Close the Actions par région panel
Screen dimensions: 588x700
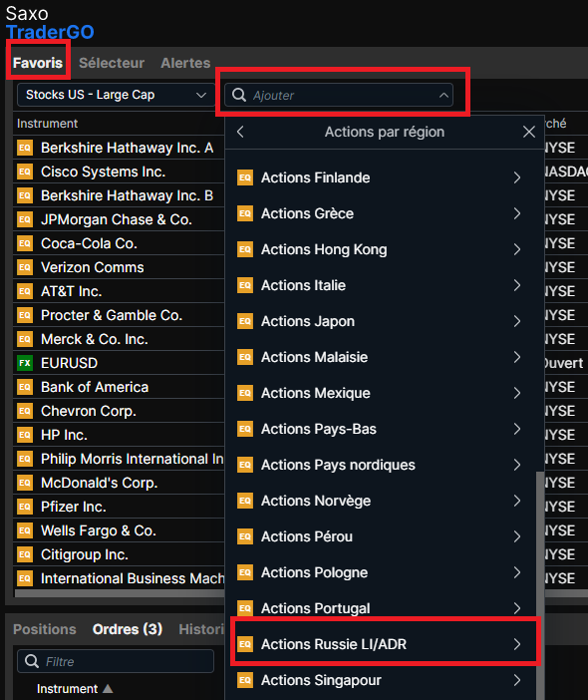coord(528,132)
